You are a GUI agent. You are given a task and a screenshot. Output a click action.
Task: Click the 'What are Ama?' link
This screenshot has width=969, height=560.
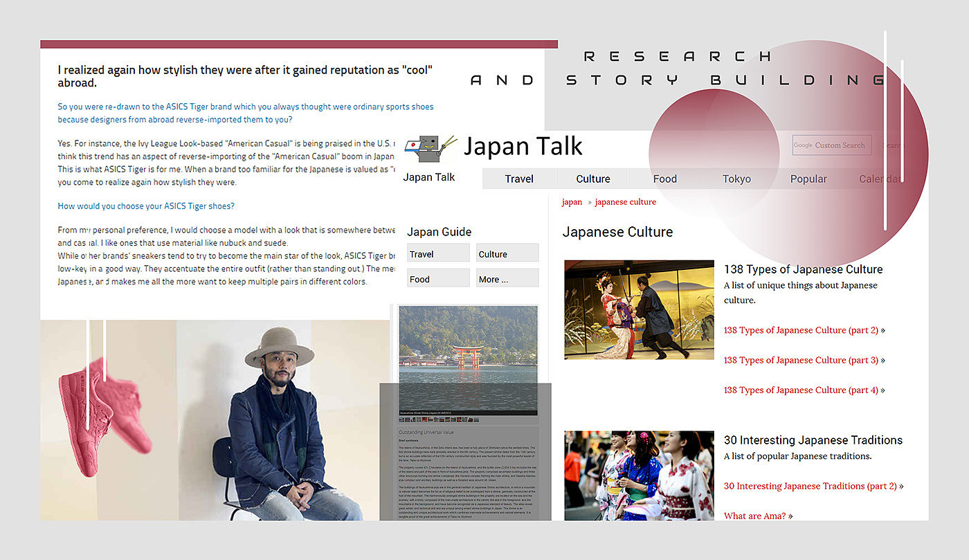755,516
